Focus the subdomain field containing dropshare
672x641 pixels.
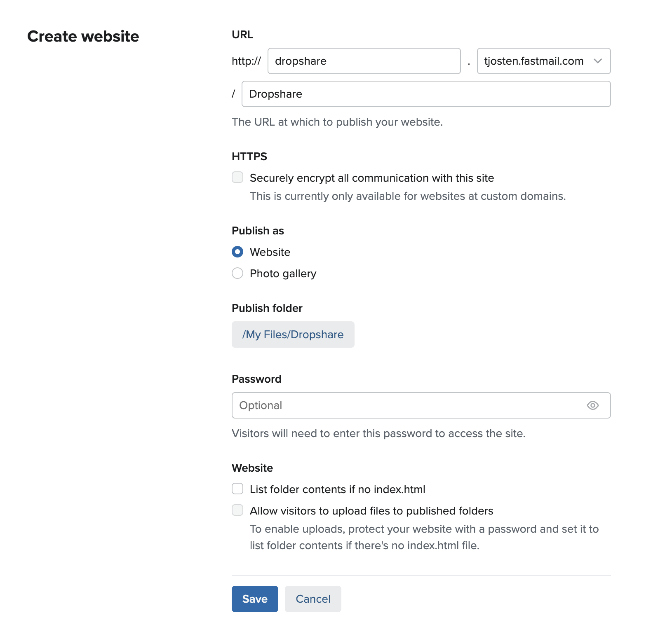[364, 61]
